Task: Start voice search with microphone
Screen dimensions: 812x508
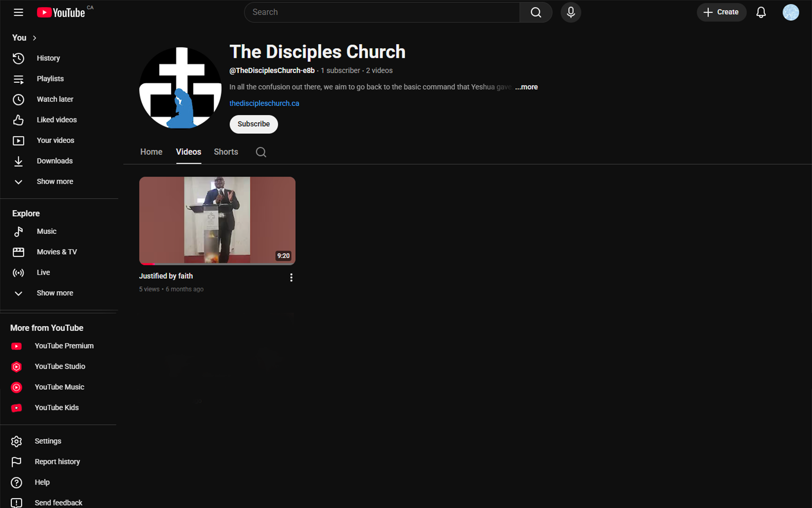Action: tap(570, 12)
